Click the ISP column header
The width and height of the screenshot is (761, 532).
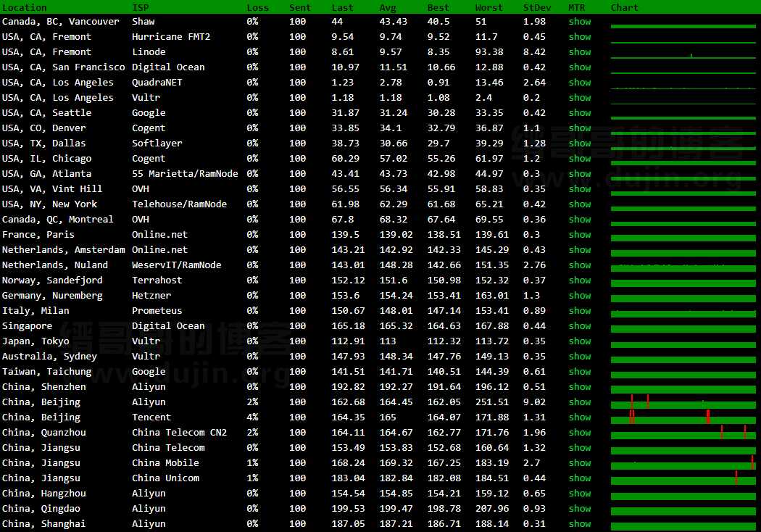pos(141,8)
